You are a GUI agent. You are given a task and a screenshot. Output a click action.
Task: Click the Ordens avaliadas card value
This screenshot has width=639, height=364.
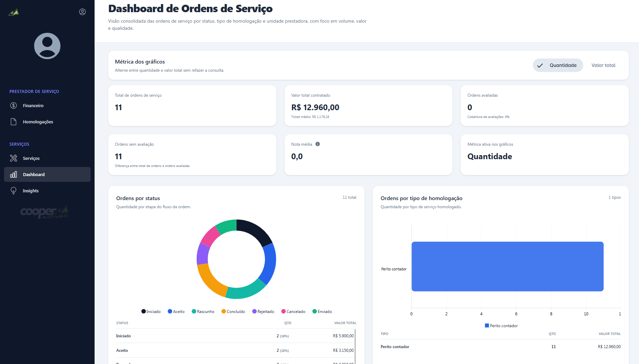point(470,107)
